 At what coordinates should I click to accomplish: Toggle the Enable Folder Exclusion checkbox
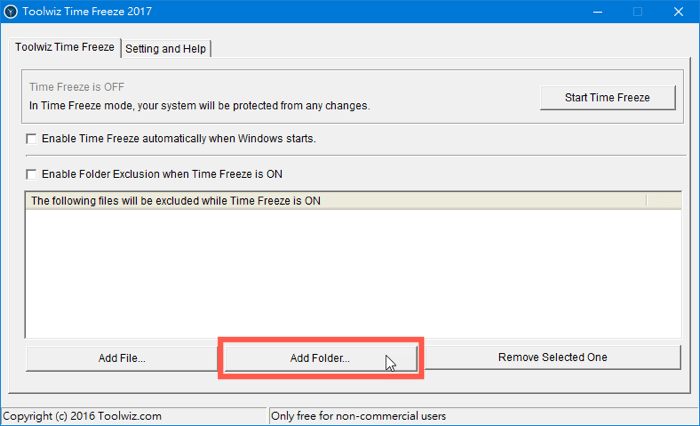click(x=31, y=174)
